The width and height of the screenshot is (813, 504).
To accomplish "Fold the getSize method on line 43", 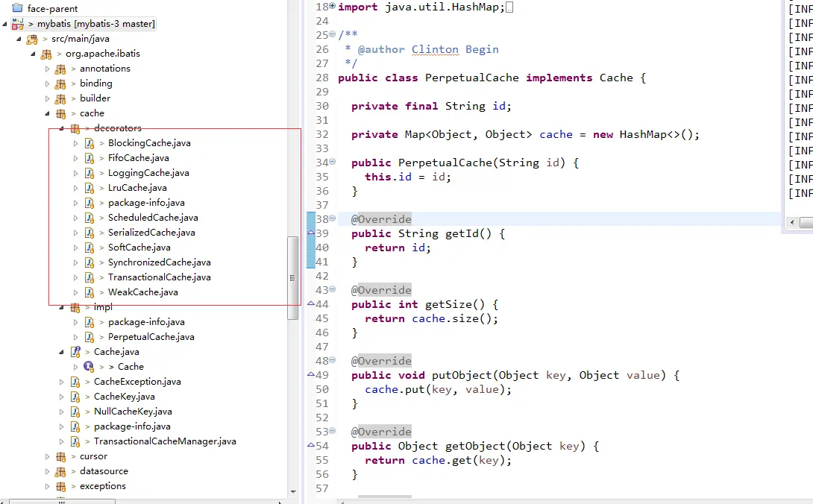I will click(333, 289).
